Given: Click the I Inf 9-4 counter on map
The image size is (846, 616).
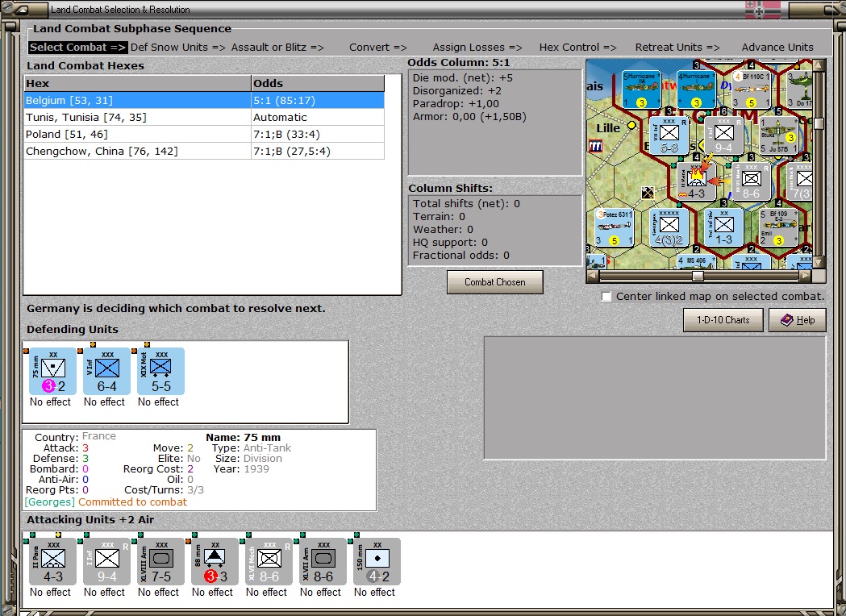Looking at the screenshot, I should [x=723, y=135].
